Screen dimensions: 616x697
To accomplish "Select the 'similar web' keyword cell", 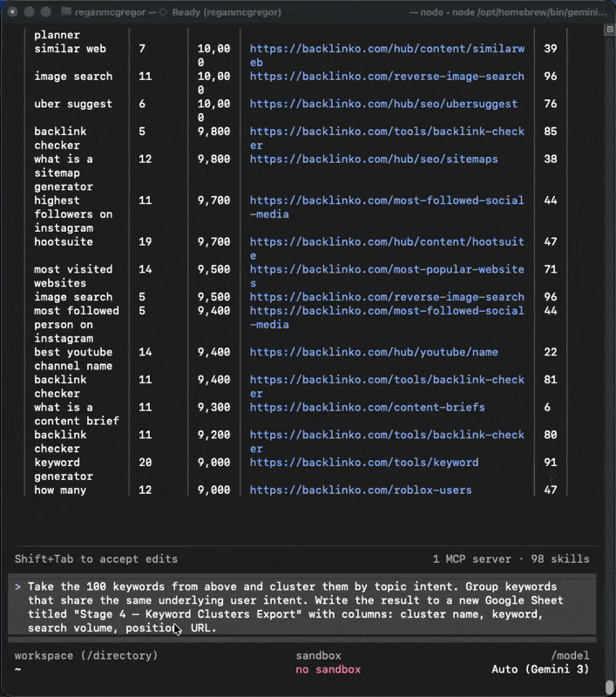I will point(71,49).
